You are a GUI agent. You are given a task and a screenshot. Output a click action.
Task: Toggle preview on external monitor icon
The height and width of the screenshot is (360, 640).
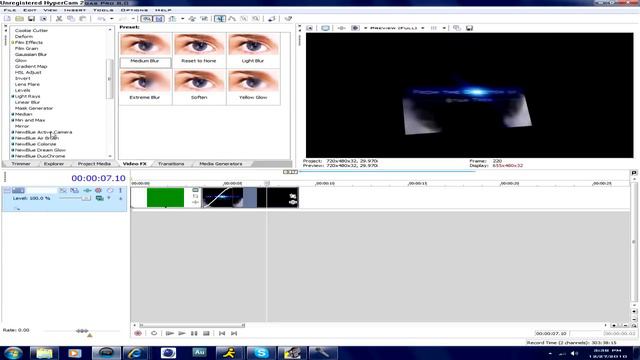tap(325, 28)
